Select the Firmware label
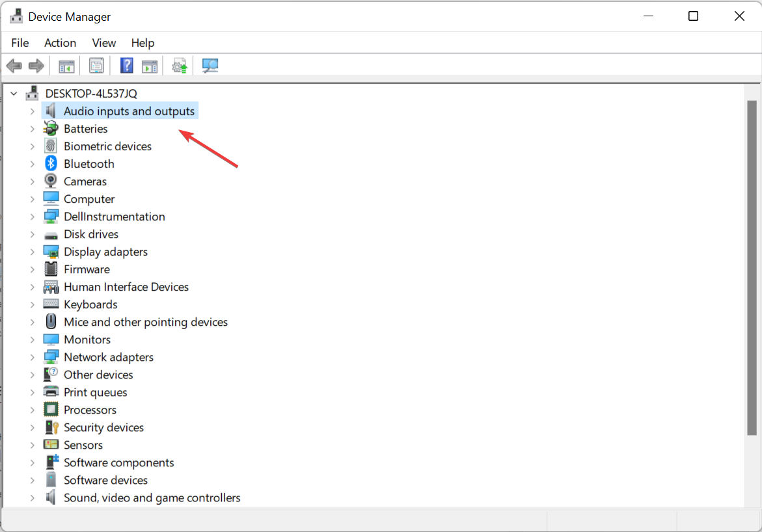The height and width of the screenshot is (532, 762). pos(87,269)
